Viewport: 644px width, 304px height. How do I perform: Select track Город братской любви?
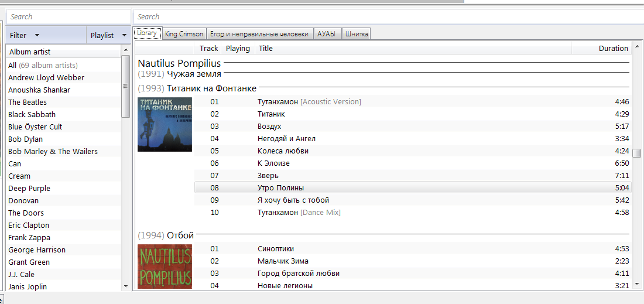[413, 273]
